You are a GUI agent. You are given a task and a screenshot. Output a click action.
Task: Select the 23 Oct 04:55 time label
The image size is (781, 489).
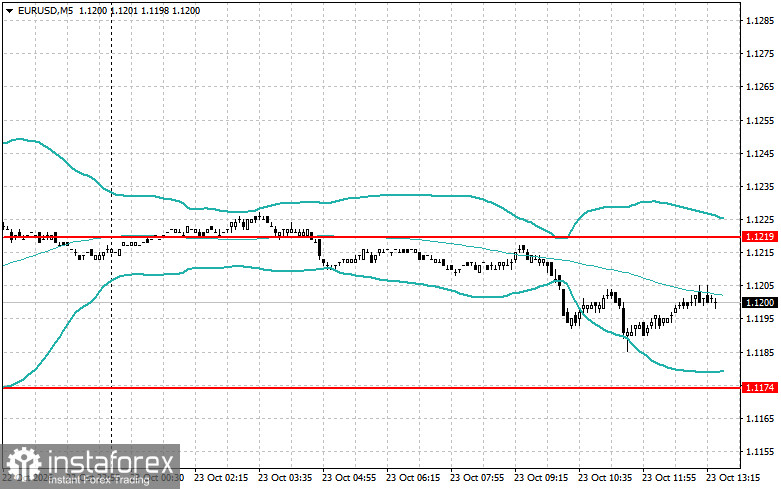(x=349, y=478)
